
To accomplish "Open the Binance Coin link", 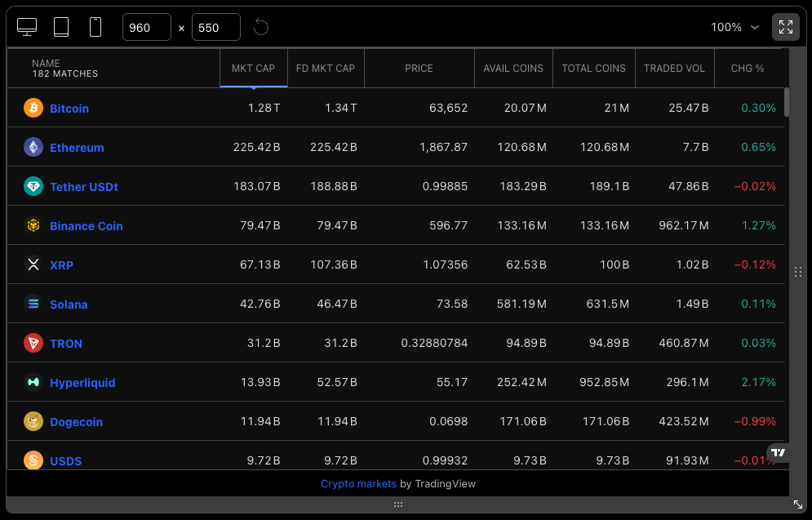I will (87, 226).
